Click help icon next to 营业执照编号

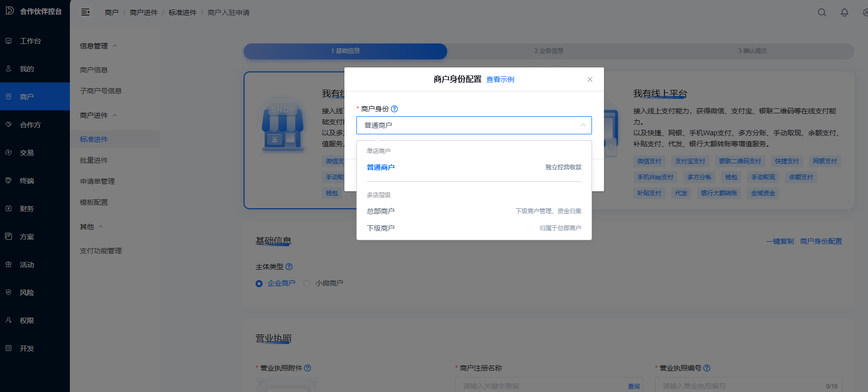pos(707,368)
